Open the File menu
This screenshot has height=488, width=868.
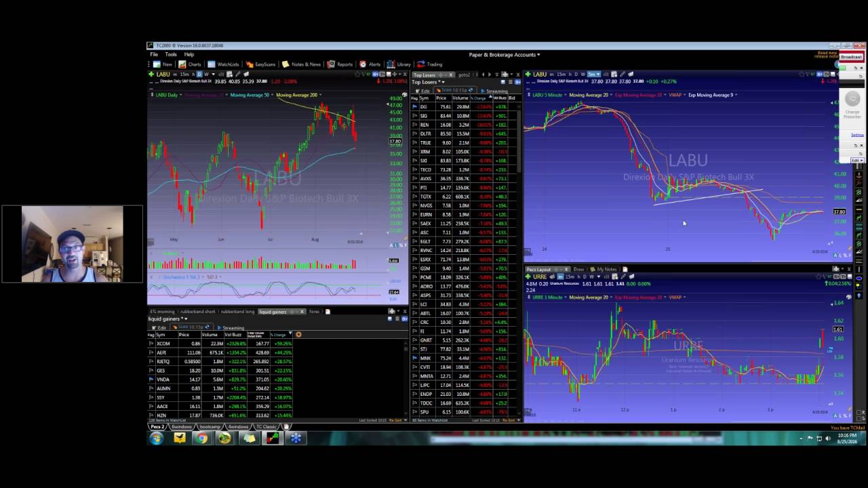point(154,54)
